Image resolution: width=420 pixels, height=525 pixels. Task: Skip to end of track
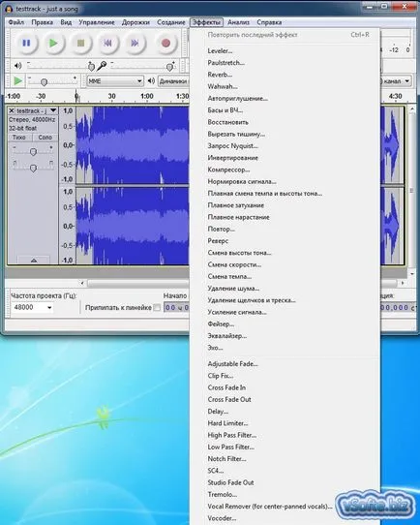(135, 44)
